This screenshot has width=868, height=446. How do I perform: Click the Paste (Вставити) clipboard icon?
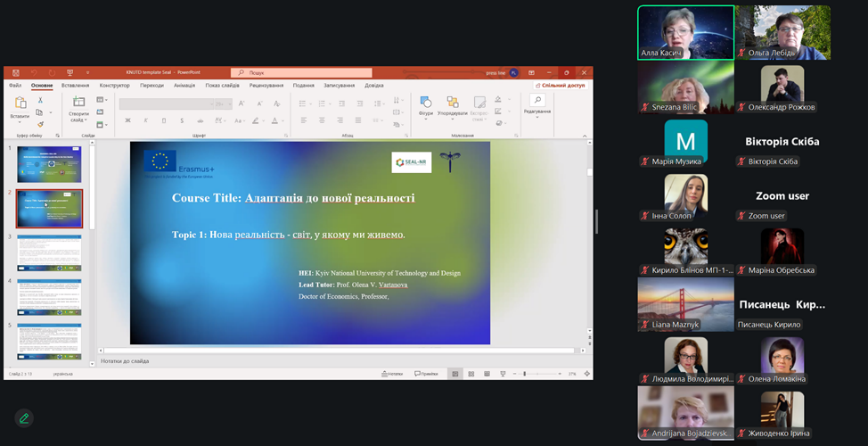pyautogui.click(x=20, y=104)
